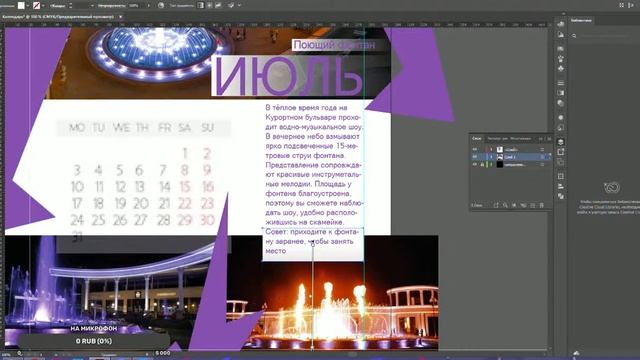The image size is (640, 360).
Task: Open the Brushes panel icon
Action: click(561, 59)
